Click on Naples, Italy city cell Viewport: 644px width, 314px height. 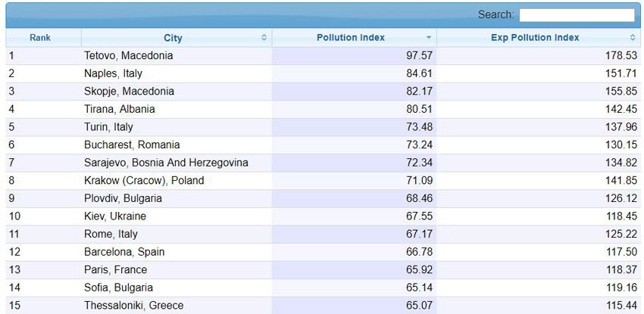pyautogui.click(x=113, y=74)
